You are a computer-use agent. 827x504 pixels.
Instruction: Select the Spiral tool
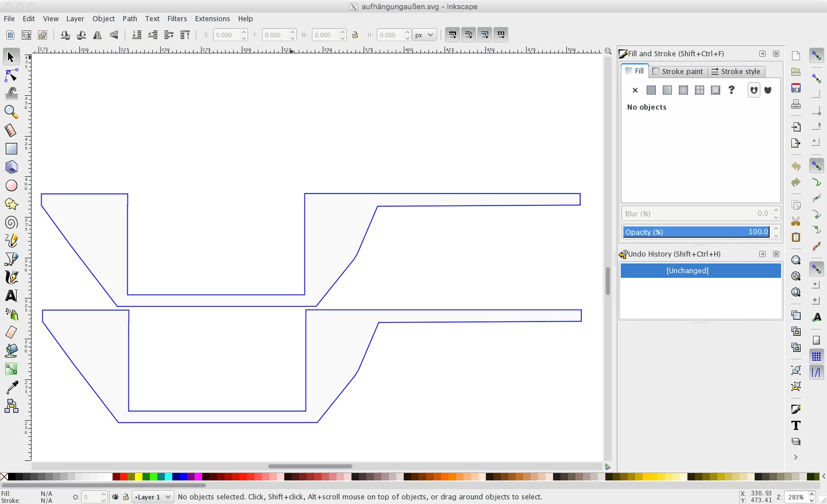11,222
